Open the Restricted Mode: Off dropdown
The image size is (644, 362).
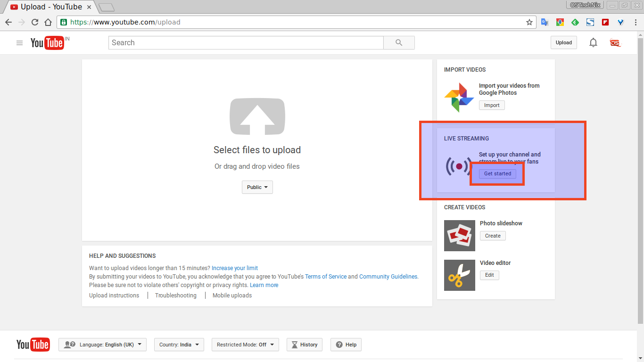point(245,345)
